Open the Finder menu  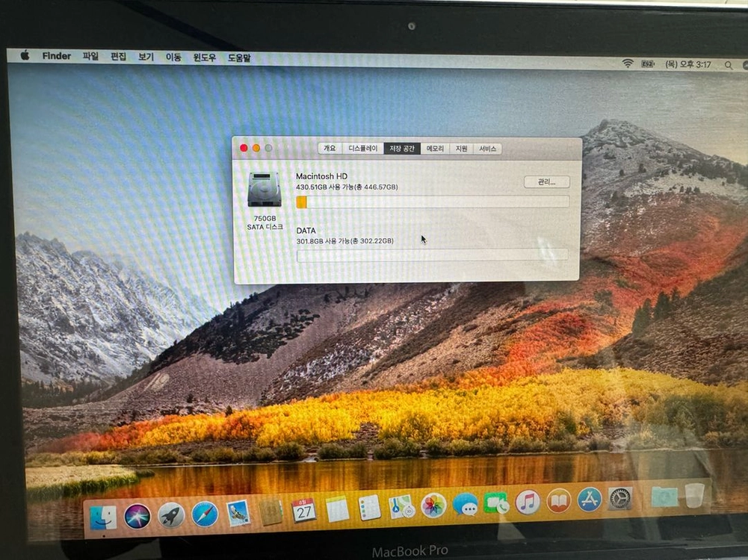(x=56, y=56)
